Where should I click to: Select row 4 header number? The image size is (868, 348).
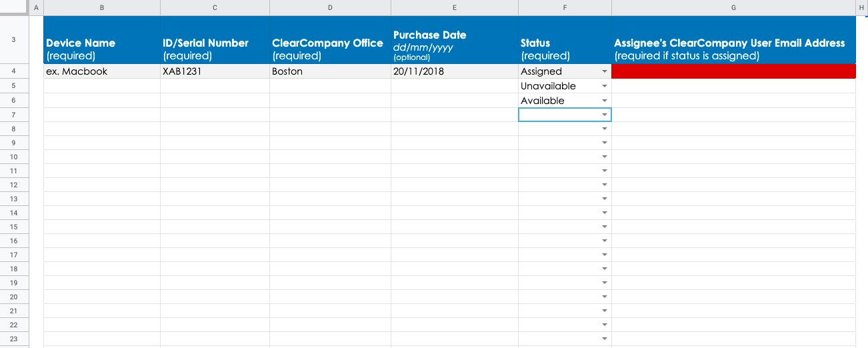[14, 71]
